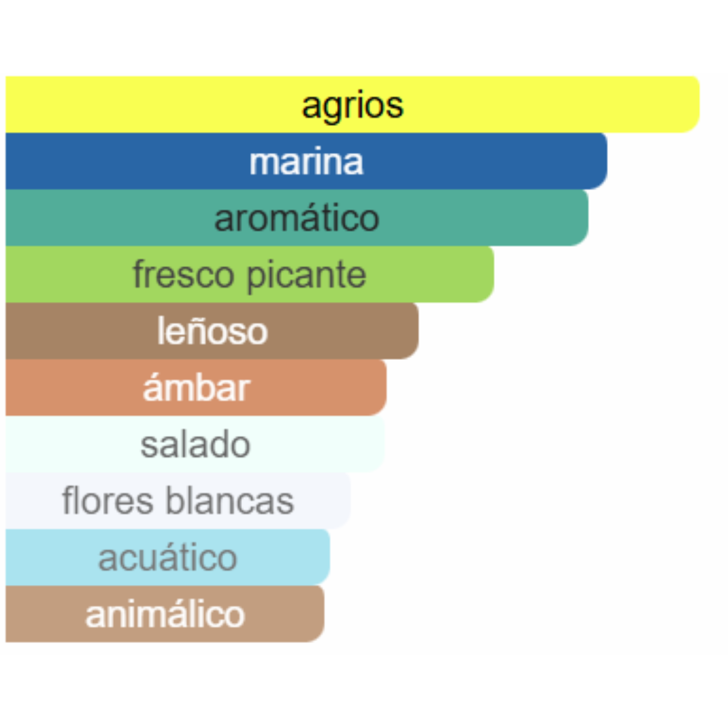Click the 'marina' text label
The image size is (728, 728).
pyautogui.click(x=306, y=162)
